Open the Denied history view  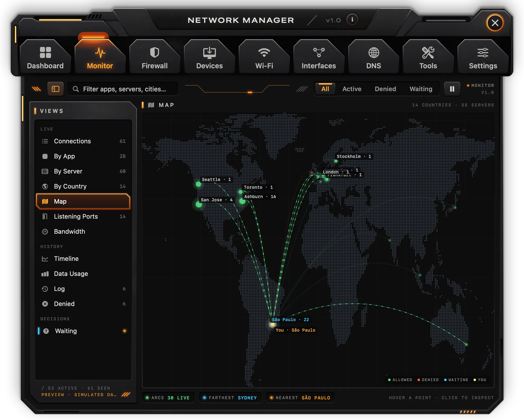coord(83,304)
